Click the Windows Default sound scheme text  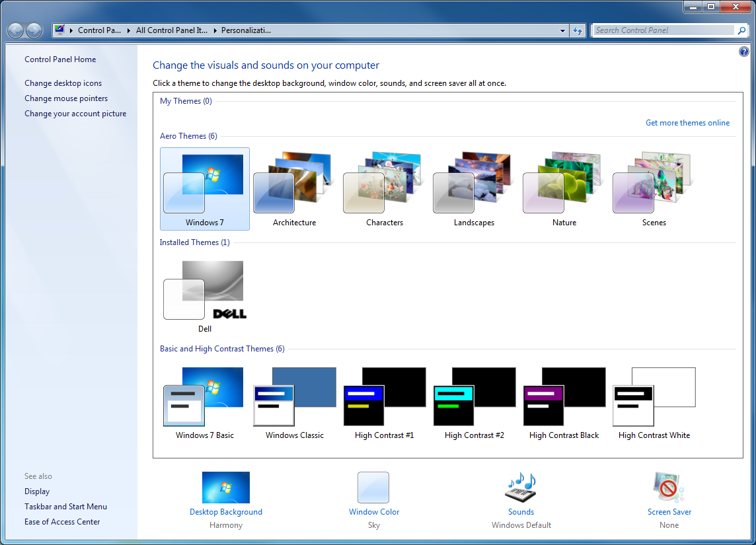point(521,525)
